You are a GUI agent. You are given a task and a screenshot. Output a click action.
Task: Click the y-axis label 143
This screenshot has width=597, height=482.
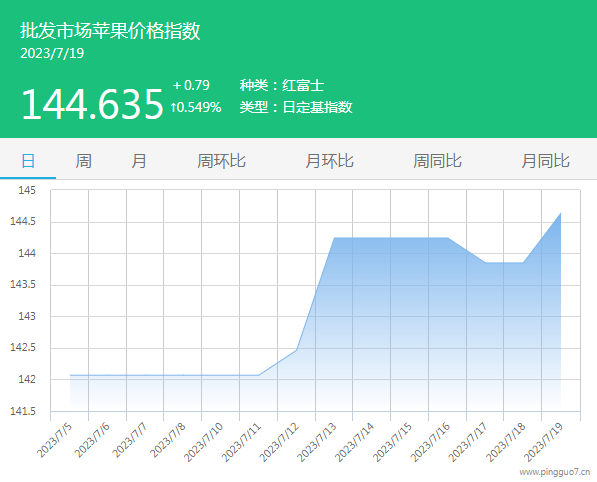(x=27, y=316)
